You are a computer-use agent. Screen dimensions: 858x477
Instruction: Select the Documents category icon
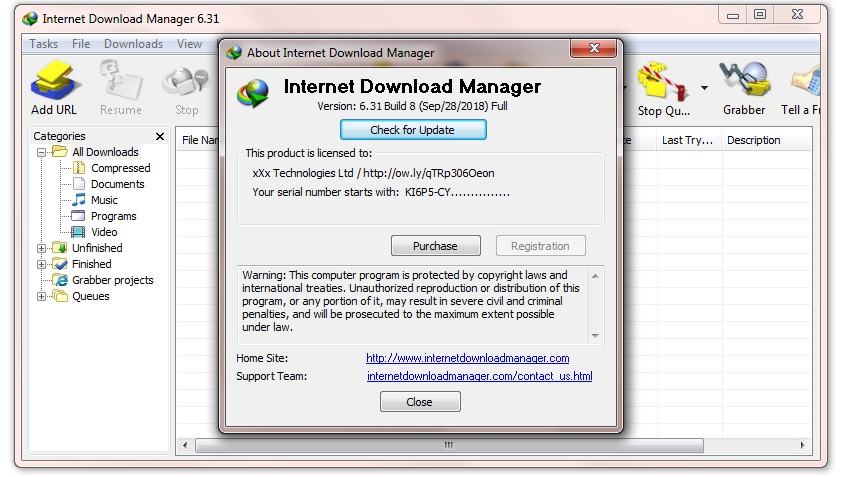[79, 184]
